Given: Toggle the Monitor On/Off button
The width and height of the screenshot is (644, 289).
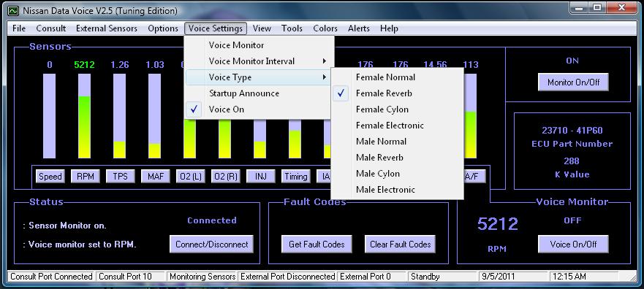Looking at the screenshot, I should (x=573, y=82).
